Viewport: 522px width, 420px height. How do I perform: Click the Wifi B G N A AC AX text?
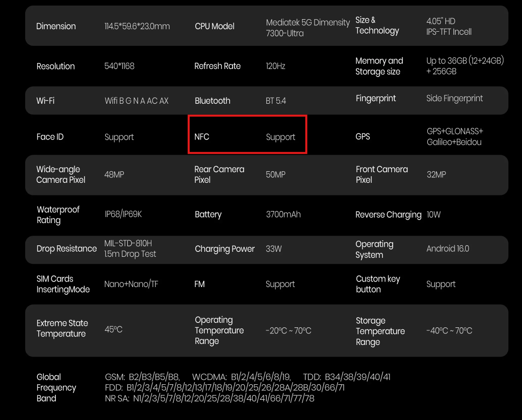(x=136, y=101)
